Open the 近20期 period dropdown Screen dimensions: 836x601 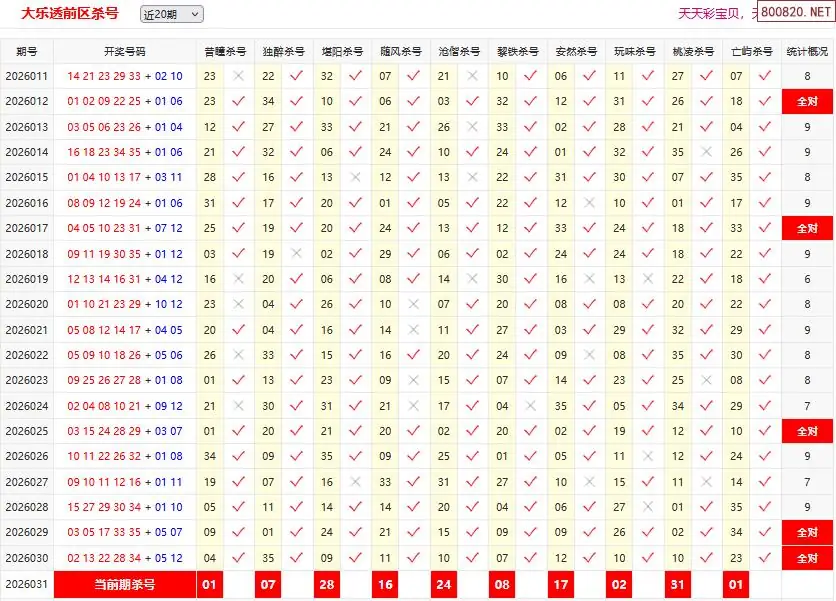pos(171,14)
